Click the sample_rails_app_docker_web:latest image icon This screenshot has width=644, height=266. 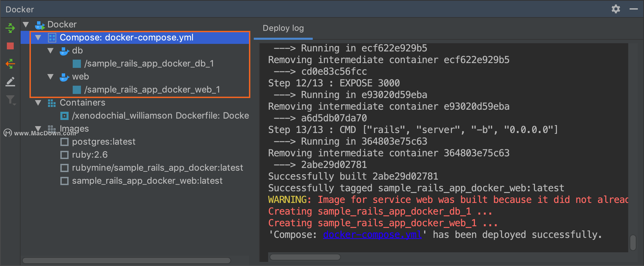64,181
